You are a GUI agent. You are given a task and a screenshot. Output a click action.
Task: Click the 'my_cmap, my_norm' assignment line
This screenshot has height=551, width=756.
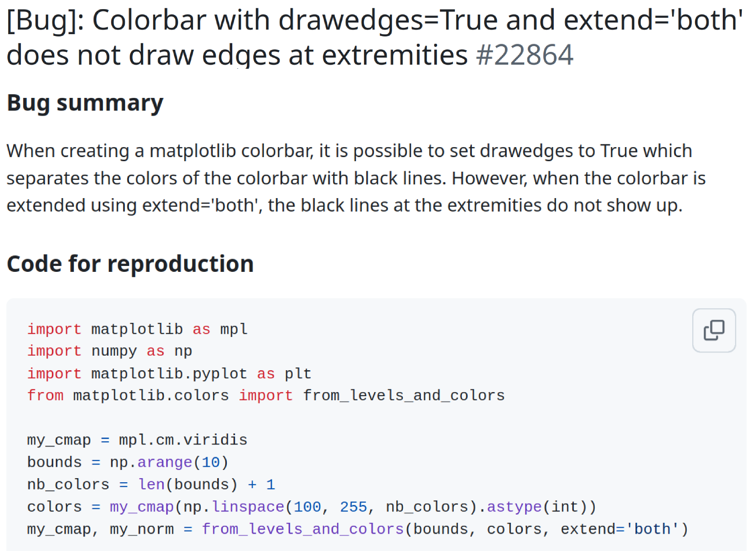357,529
